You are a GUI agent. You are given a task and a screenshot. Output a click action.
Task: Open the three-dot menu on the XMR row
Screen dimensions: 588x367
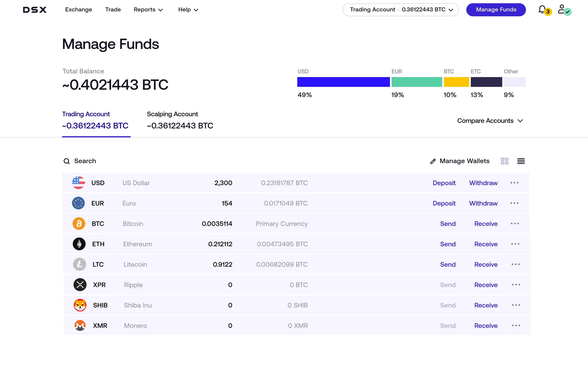click(x=516, y=325)
